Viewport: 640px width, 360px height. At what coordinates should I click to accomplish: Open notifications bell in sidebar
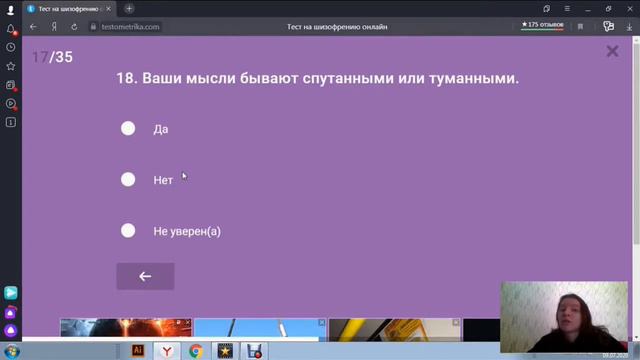coord(11,29)
